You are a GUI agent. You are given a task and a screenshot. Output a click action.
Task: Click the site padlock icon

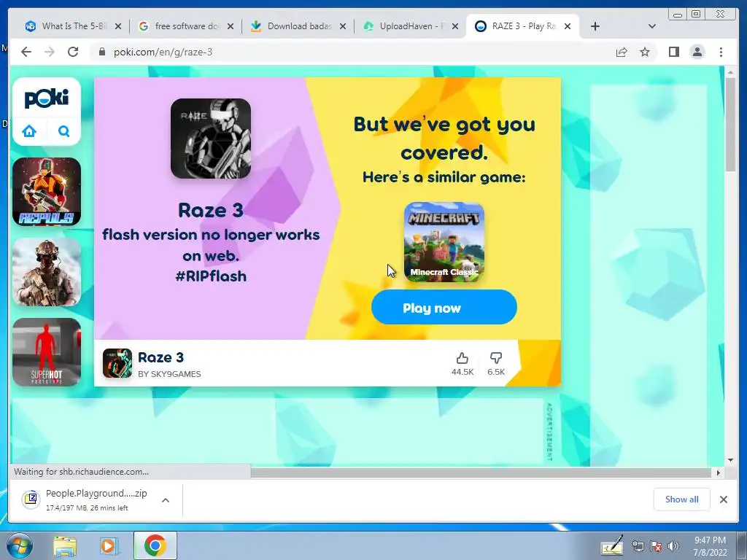[x=101, y=52]
